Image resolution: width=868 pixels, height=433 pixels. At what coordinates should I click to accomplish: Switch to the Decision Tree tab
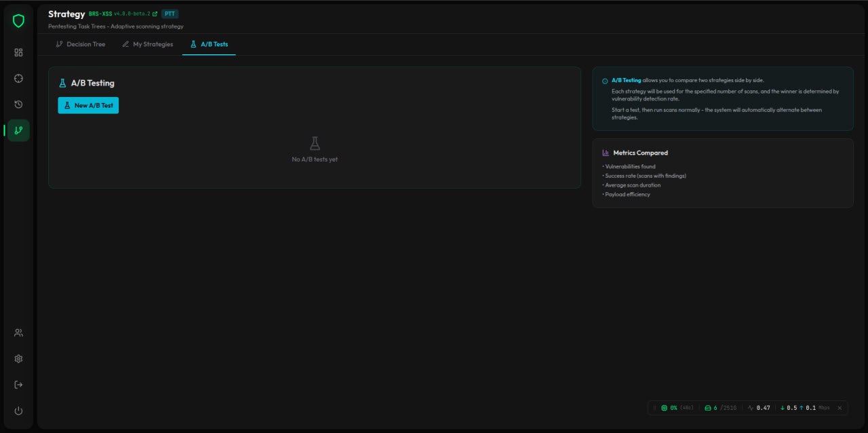pyautogui.click(x=81, y=44)
